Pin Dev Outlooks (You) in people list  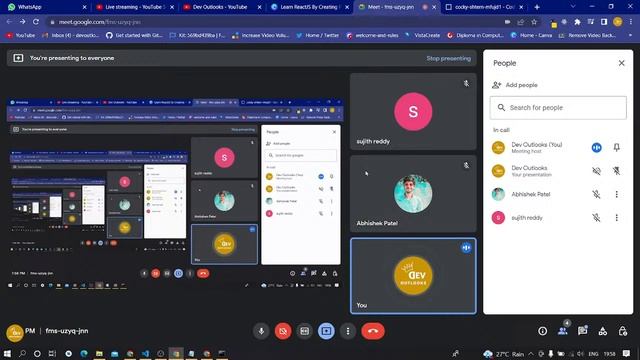click(x=616, y=147)
